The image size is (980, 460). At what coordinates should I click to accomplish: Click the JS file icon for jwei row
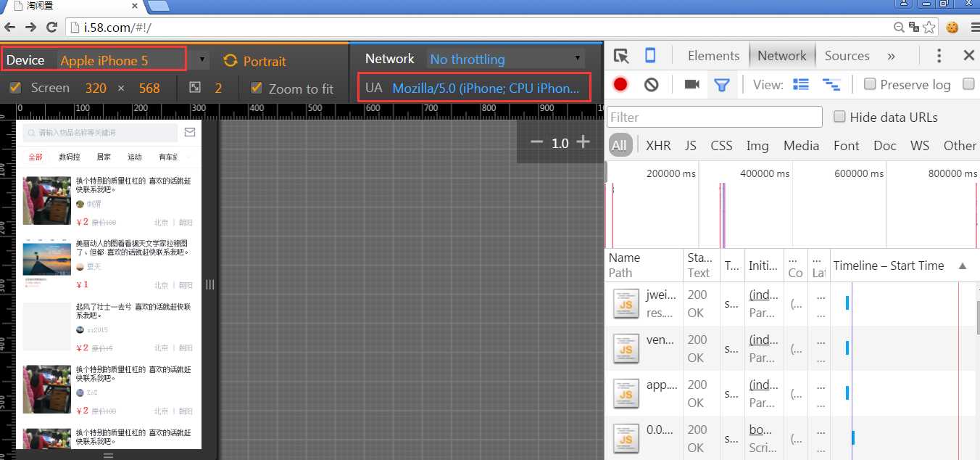626,304
